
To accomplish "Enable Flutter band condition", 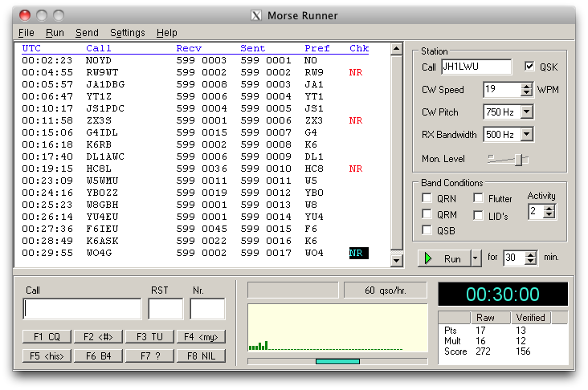I will 478,198.
